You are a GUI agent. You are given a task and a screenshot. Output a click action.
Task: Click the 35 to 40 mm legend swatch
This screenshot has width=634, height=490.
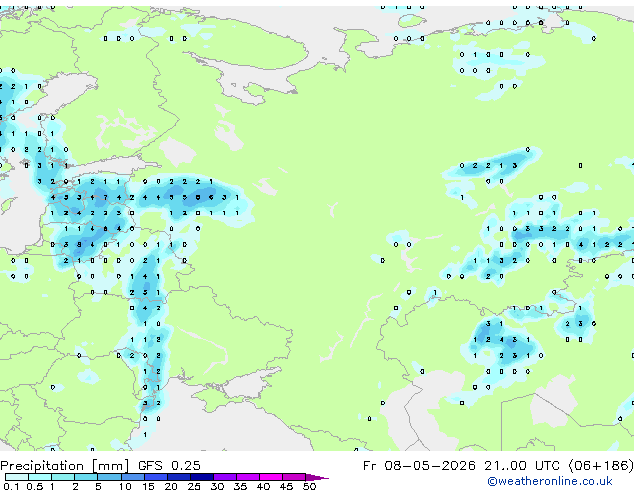click(248, 477)
